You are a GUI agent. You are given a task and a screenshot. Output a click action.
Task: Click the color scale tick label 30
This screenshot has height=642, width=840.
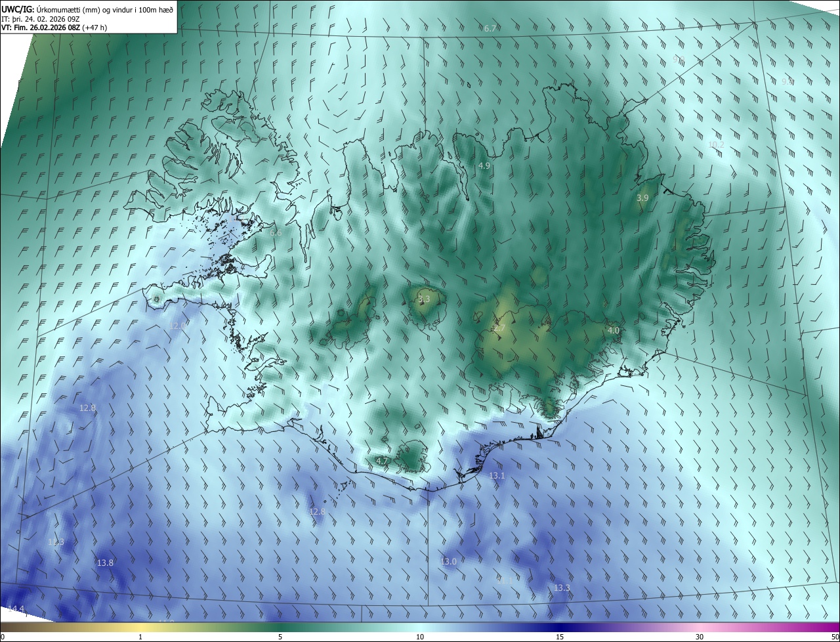(x=700, y=637)
